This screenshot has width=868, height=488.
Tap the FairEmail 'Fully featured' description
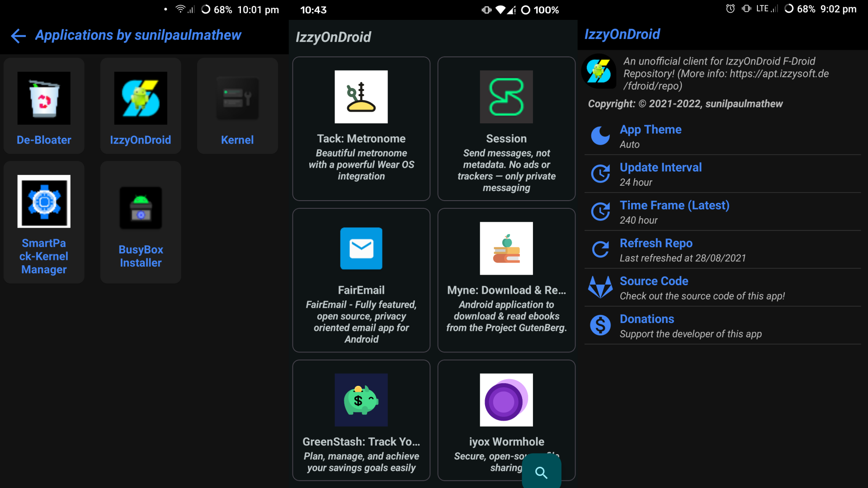pos(361,322)
